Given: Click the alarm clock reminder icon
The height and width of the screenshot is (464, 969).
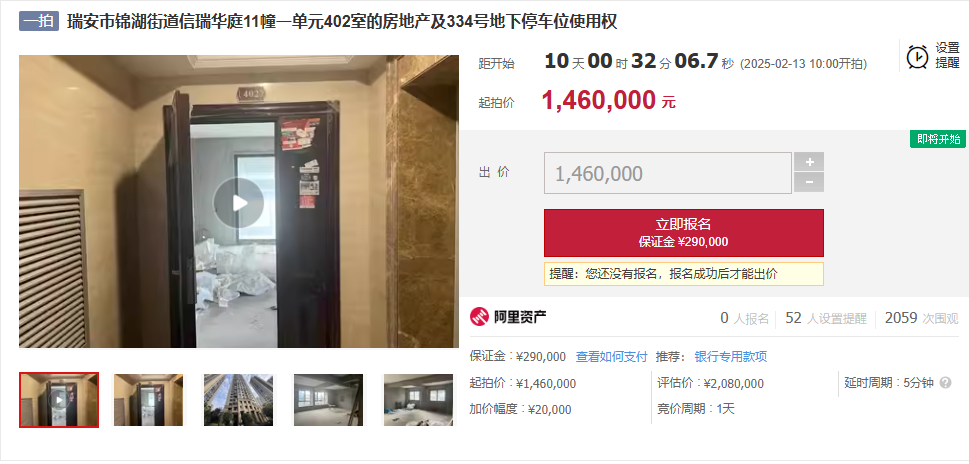Looking at the screenshot, I should pos(917,56).
